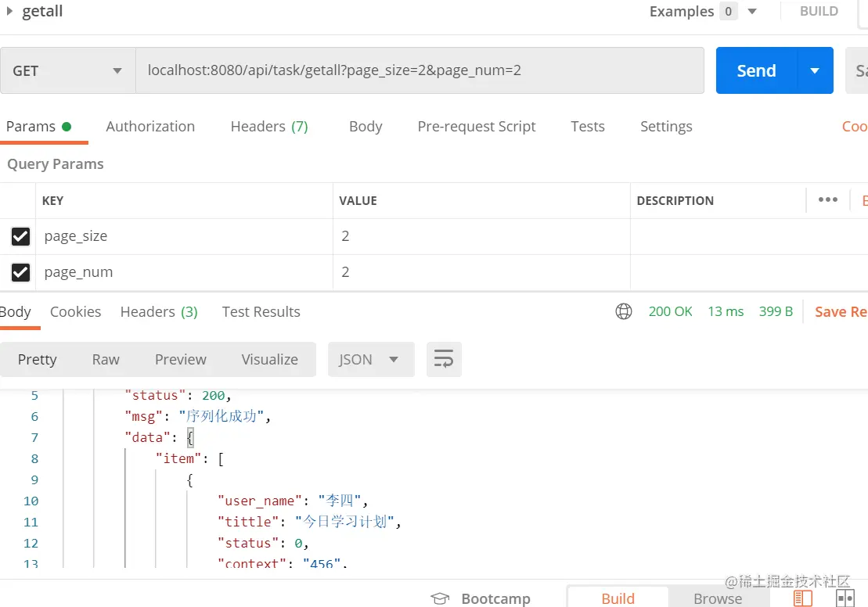The width and height of the screenshot is (868, 607).
Task: Toggle the wrap lines icon
Action: coord(444,360)
